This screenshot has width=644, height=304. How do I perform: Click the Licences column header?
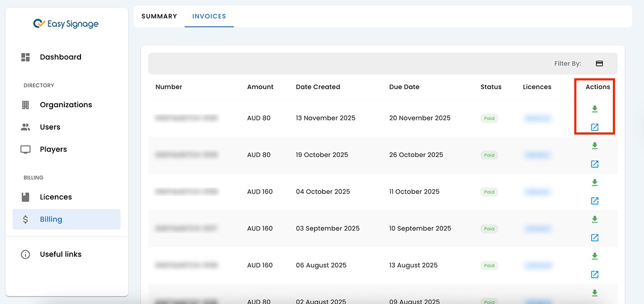(537, 87)
